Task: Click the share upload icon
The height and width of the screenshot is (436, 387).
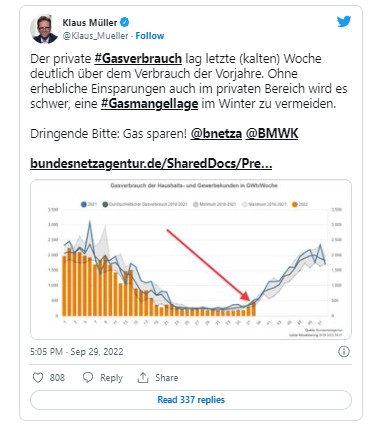Action: pyautogui.click(x=143, y=378)
